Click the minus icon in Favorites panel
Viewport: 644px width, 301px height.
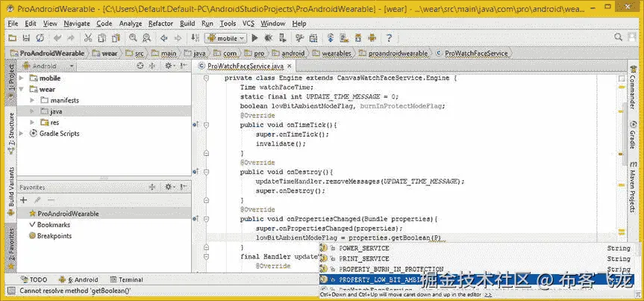[51, 200]
